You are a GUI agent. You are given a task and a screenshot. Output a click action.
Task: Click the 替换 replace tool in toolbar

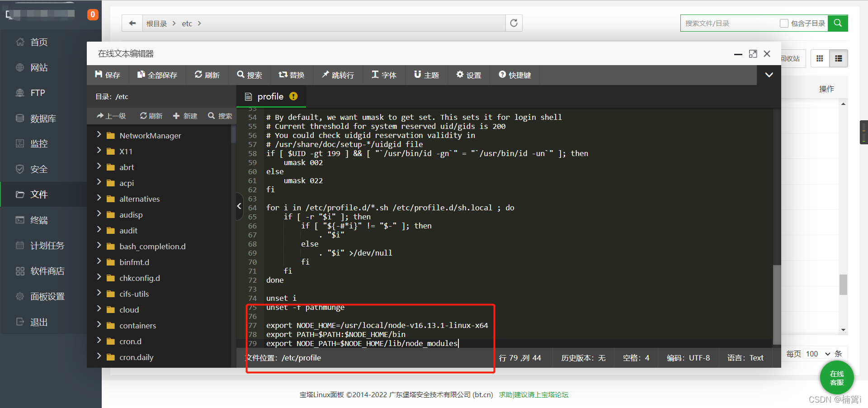click(x=292, y=75)
